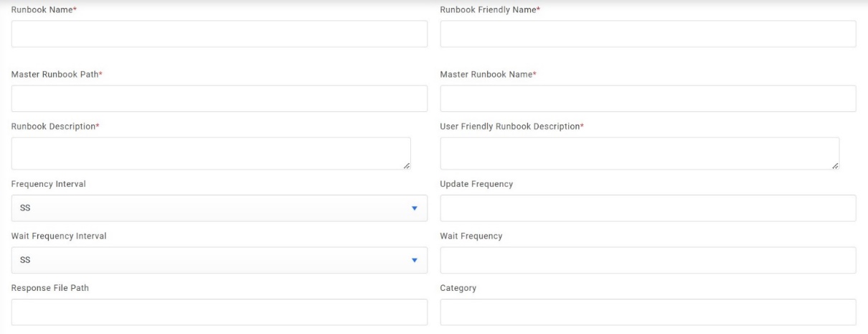Focus the Wait Frequency input field

point(648,260)
